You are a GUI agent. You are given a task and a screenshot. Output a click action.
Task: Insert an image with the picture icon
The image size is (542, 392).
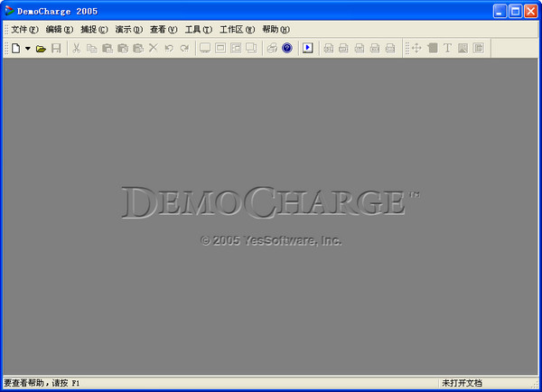click(463, 48)
